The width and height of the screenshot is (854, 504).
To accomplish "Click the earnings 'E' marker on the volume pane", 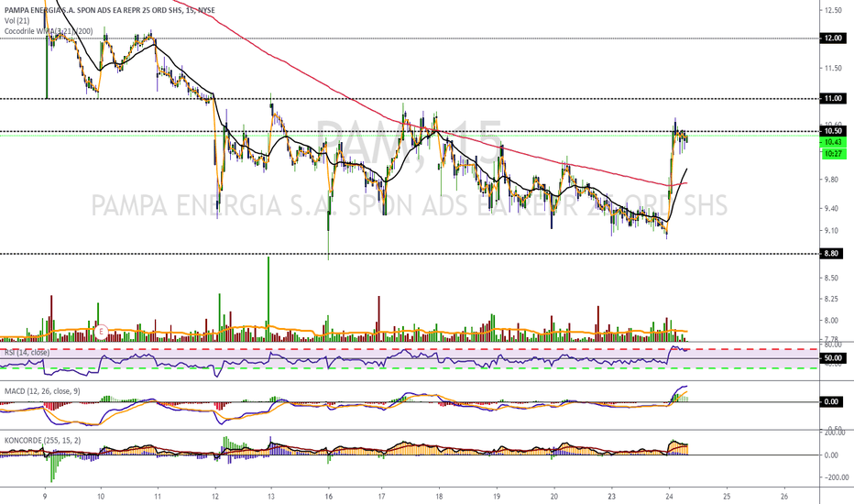I will coord(101,332).
